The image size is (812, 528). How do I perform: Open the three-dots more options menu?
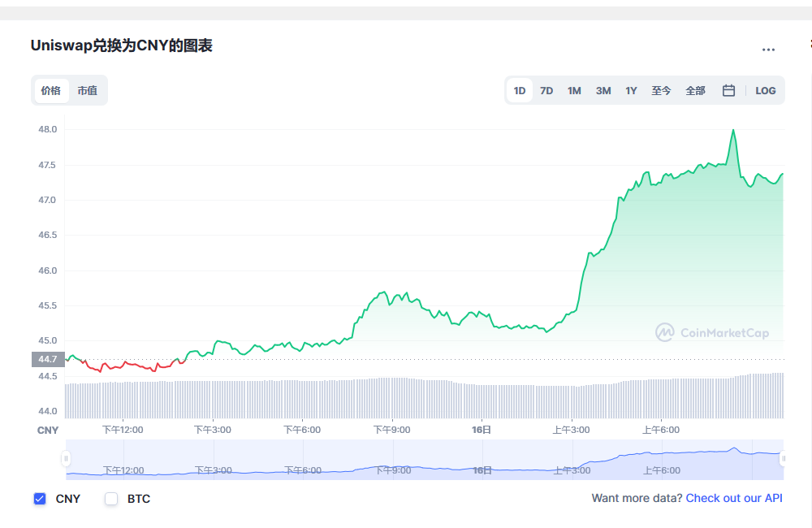pos(768,50)
